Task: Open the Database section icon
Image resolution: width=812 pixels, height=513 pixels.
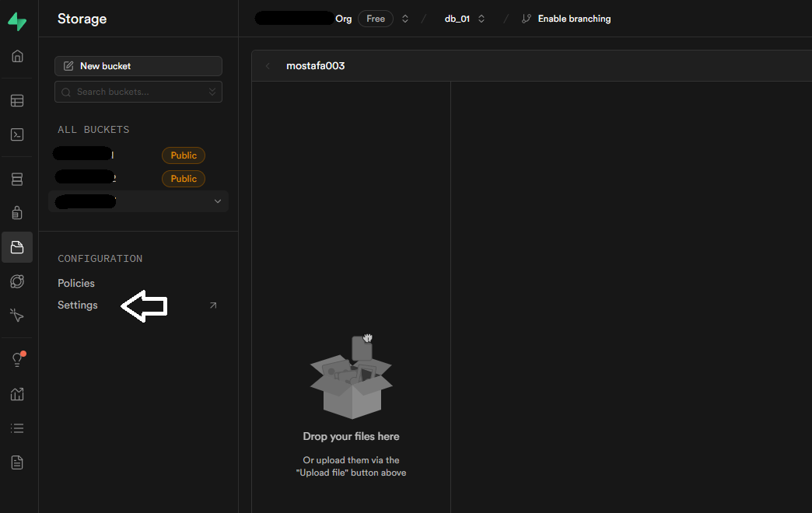Action: pos(17,179)
